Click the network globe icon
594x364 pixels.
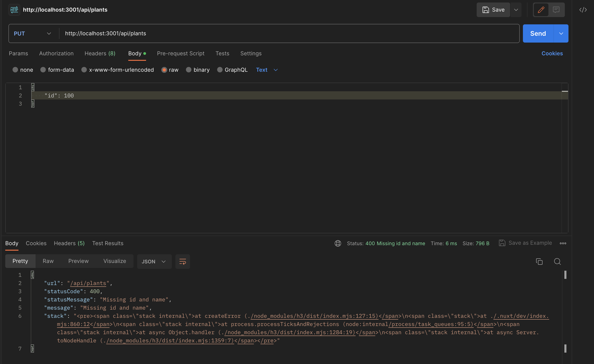point(338,243)
